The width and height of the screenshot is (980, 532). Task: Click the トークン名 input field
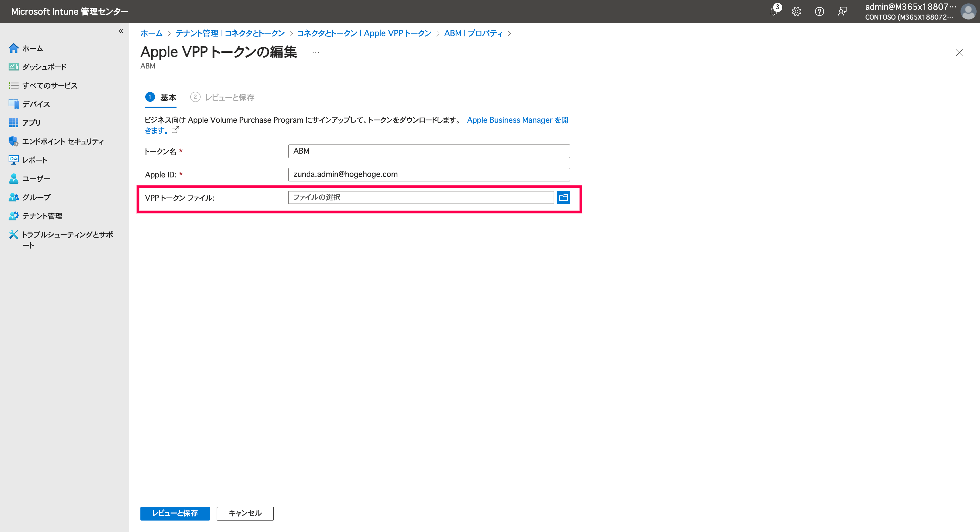pos(429,151)
